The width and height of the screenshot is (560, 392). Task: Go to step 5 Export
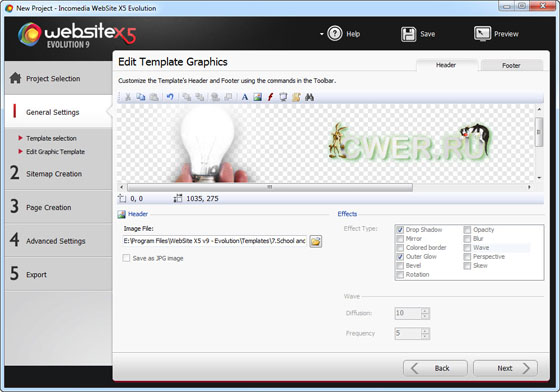58,274
